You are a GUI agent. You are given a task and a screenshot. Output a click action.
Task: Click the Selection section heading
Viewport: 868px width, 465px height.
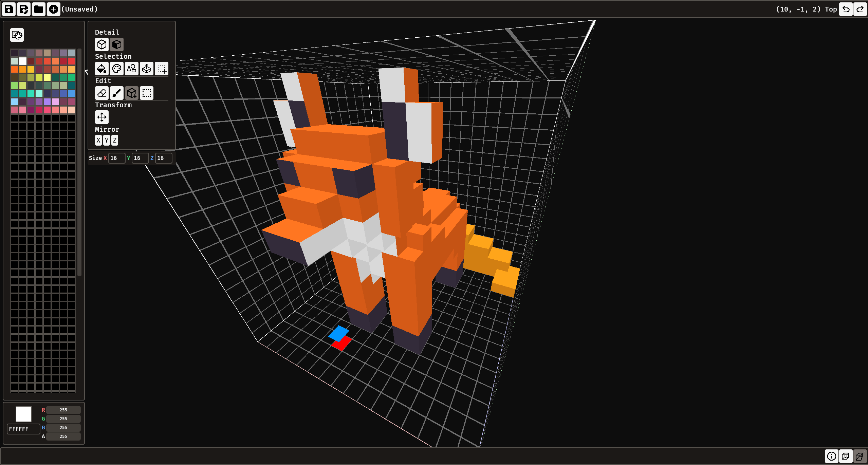pyautogui.click(x=113, y=56)
